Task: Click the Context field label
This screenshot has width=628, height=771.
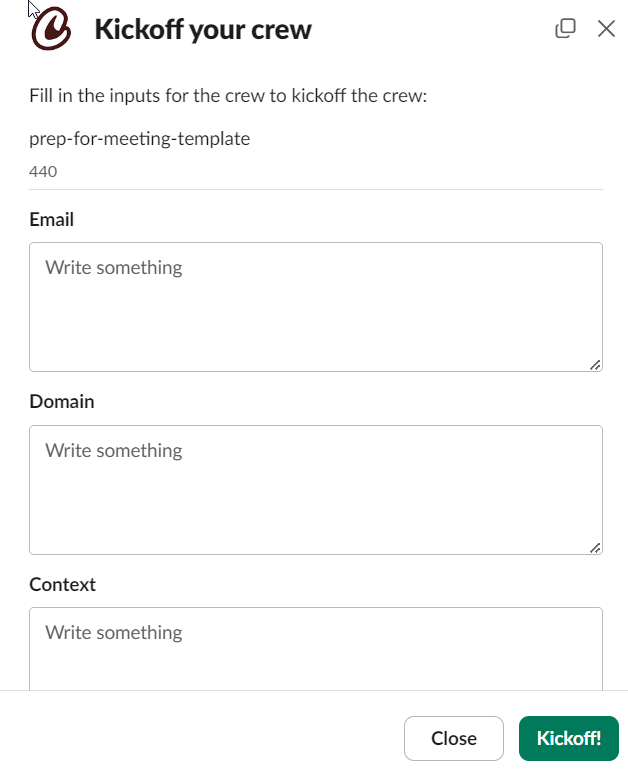Action: [63, 584]
